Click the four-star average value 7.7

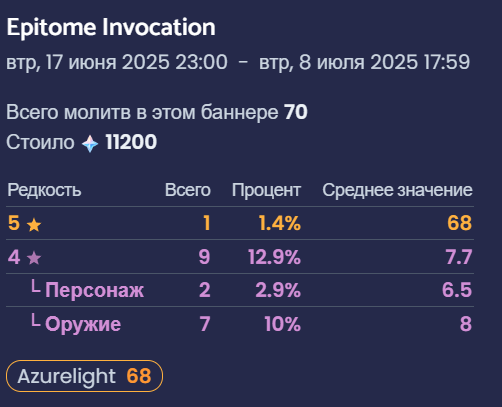coord(459,257)
